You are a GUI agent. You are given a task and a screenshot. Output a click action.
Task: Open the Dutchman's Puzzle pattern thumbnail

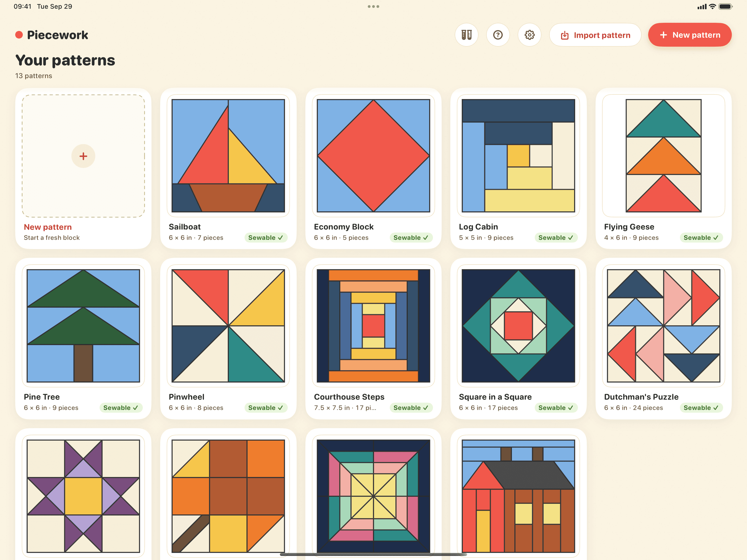click(x=663, y=326)
